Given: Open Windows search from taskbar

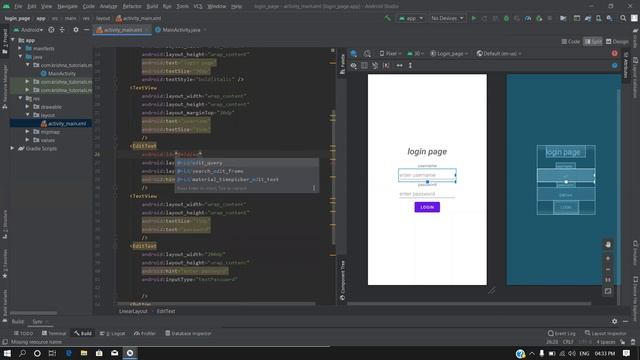Looking at the screenshot, I should [x=22, y=353].
